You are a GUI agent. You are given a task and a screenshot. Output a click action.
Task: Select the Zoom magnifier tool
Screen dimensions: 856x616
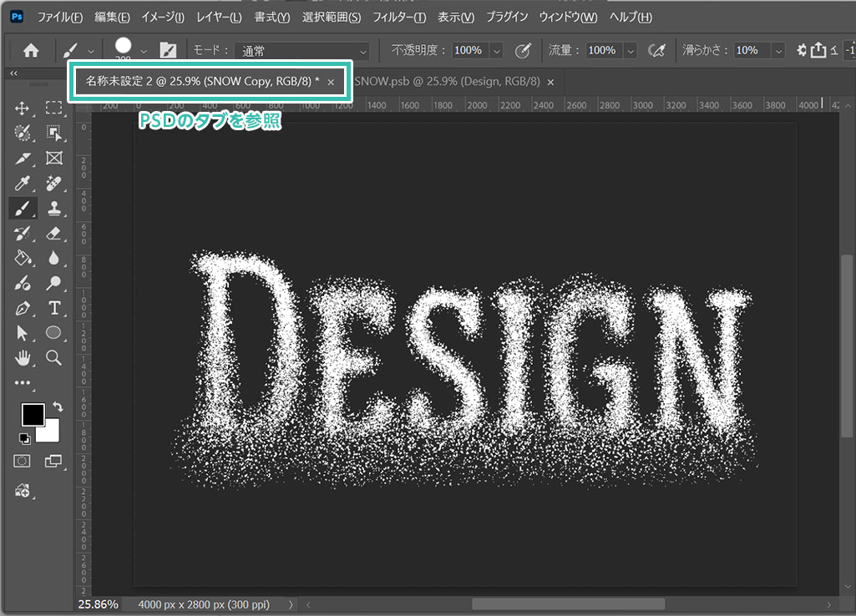point(54,357)
